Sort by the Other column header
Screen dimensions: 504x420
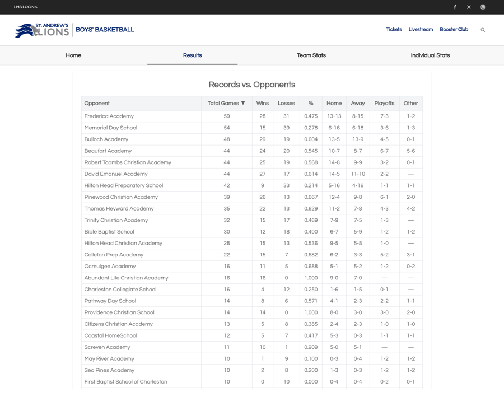(x=411, y=103)
